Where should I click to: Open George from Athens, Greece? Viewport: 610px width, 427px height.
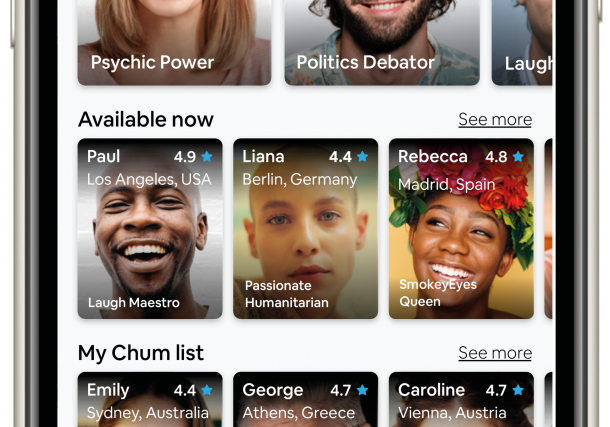(x=306, y=399)
